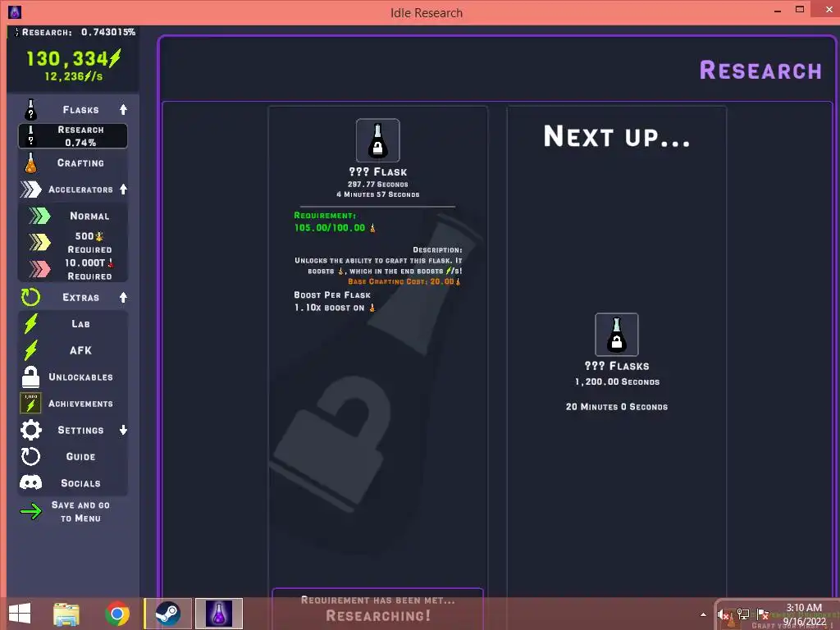This screenshot has height=630, width=840.
Task: Click the orange Crafting flask icon
Action: tap(30, 163)
